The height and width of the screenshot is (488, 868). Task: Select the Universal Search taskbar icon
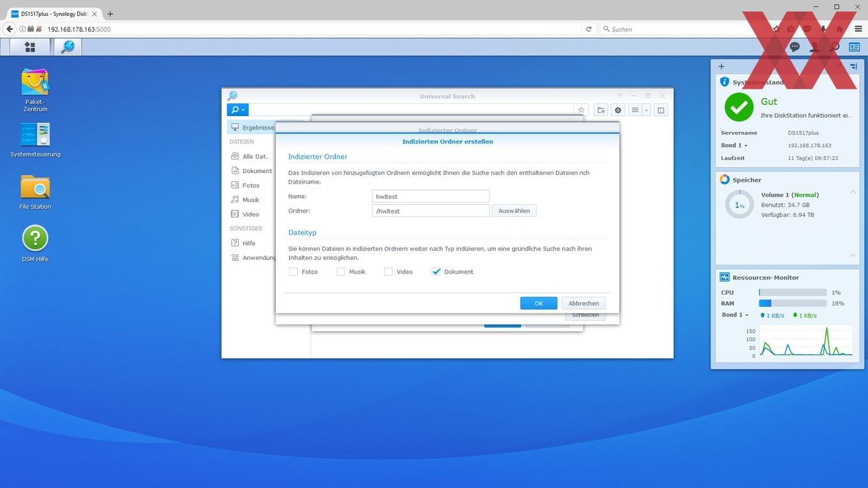pyautogui.click(x=68, y=47)
